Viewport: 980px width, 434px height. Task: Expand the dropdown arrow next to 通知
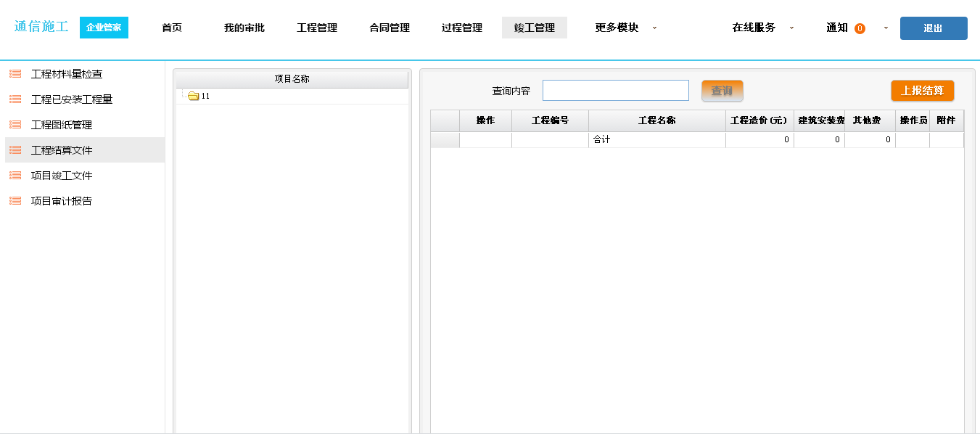[x=886, y=28]
